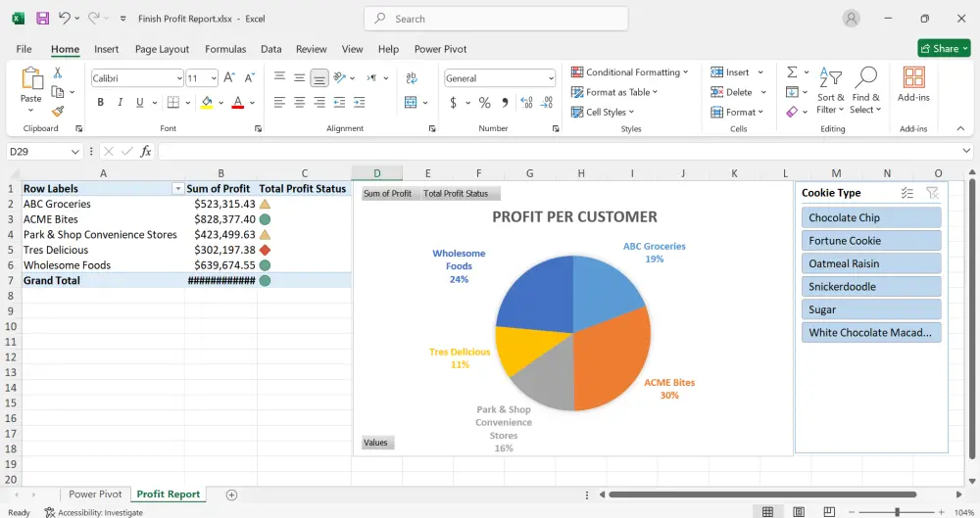The image size is (980, 518).
Task: Click the Search box in title bar
Action: 496,19
